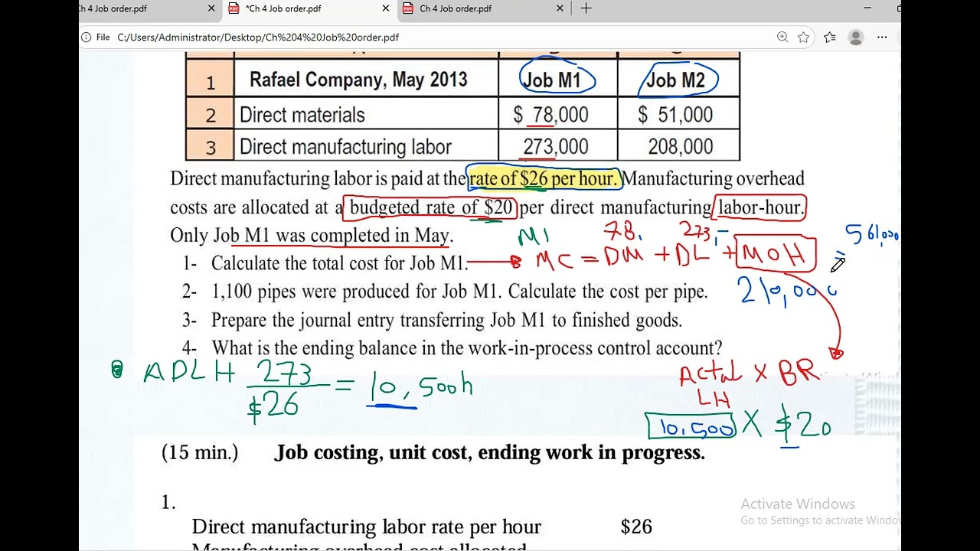The height and width of the screenshot is (551, 980).
Task: Open the zoom magnifier in address bar
Action: pyautogui.click(x=782, y=37)
